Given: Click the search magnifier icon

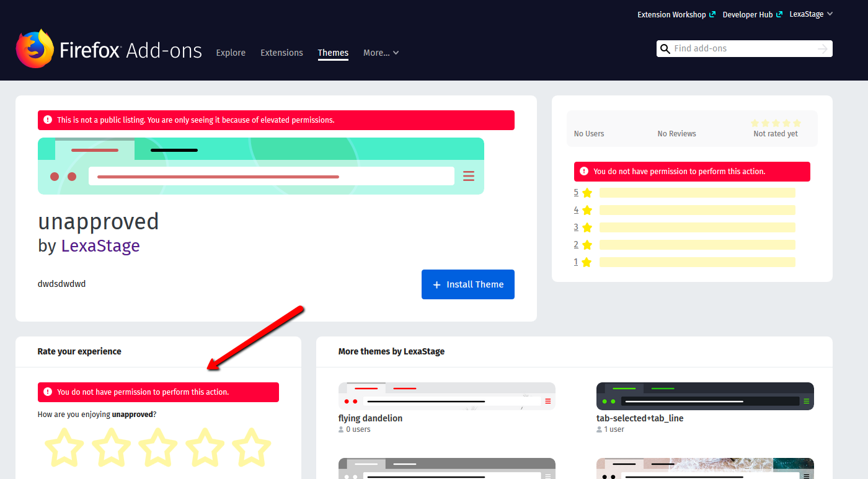Looking at the screenshot, I should click(x=665, y=49).
